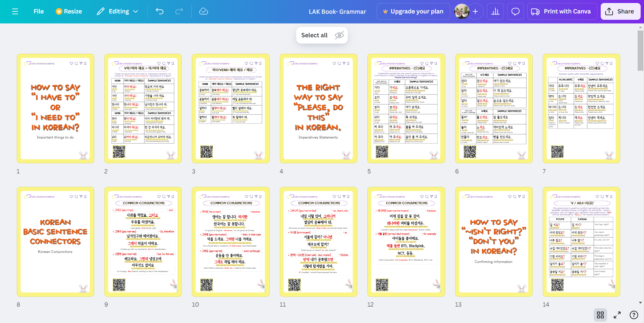Open the user profile avatar

[x=462, y=11]
